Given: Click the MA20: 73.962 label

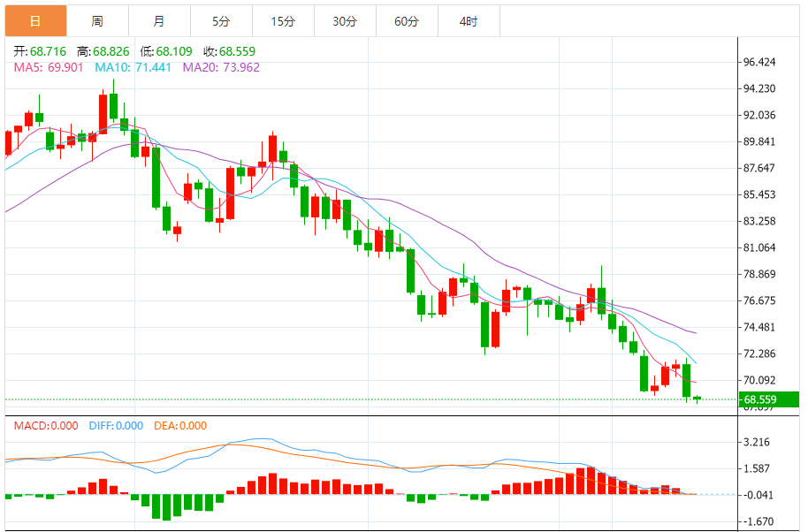Looking at the screenshot, I should [221, 67].
